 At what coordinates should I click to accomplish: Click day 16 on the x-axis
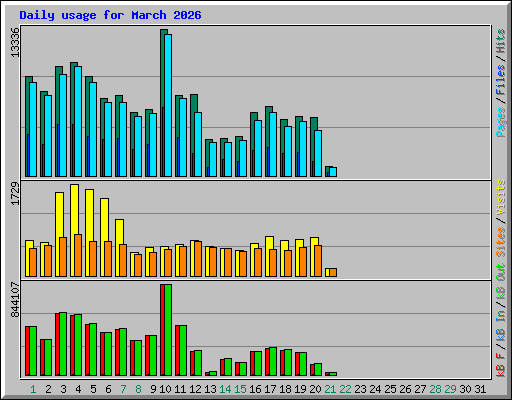[255, 389]
